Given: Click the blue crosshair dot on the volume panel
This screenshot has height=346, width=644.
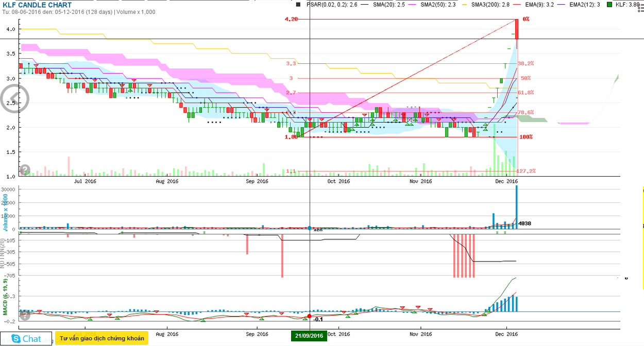Looking at the screenshot, I should pyautogui.click(x=310, y=228).
